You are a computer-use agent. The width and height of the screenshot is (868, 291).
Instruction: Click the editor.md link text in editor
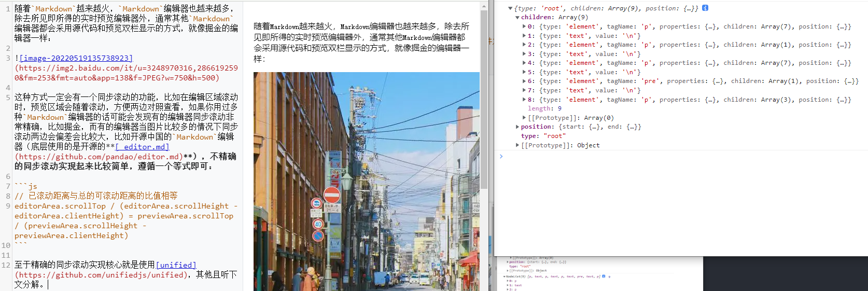click(x=142, y=147)
